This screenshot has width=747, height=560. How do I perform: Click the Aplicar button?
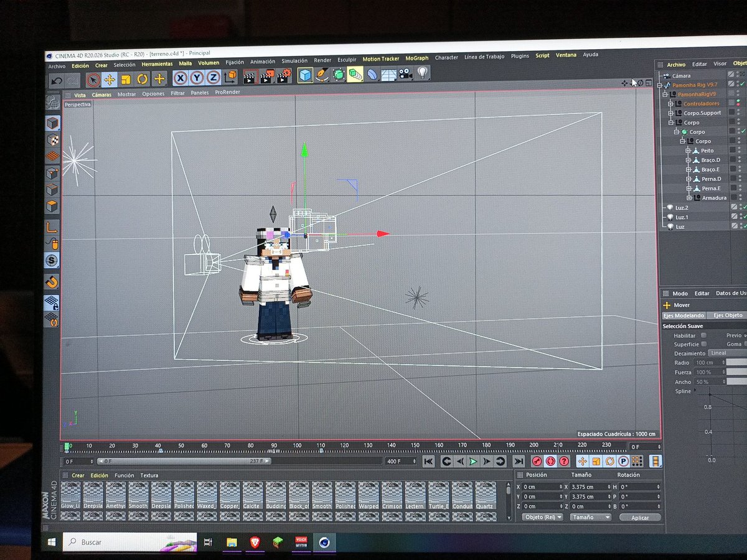(x=640, y=518)
